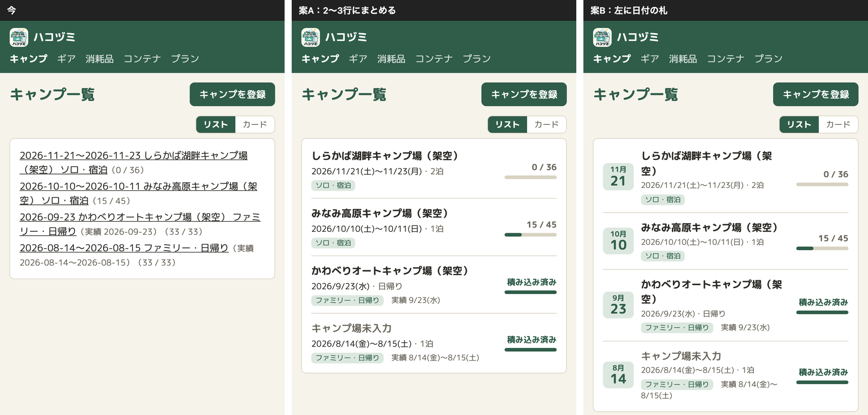Click the 8月 14 date badge in the 案B panel
The width and height of the screenshot is (868, 415).
point(618,375)
